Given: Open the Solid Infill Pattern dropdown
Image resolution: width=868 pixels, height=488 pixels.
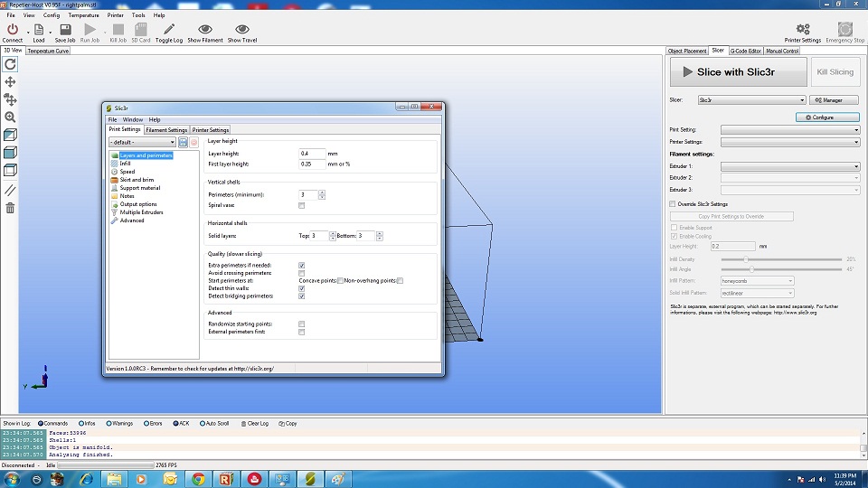Looking at the screenshot, I should point(757,293).
